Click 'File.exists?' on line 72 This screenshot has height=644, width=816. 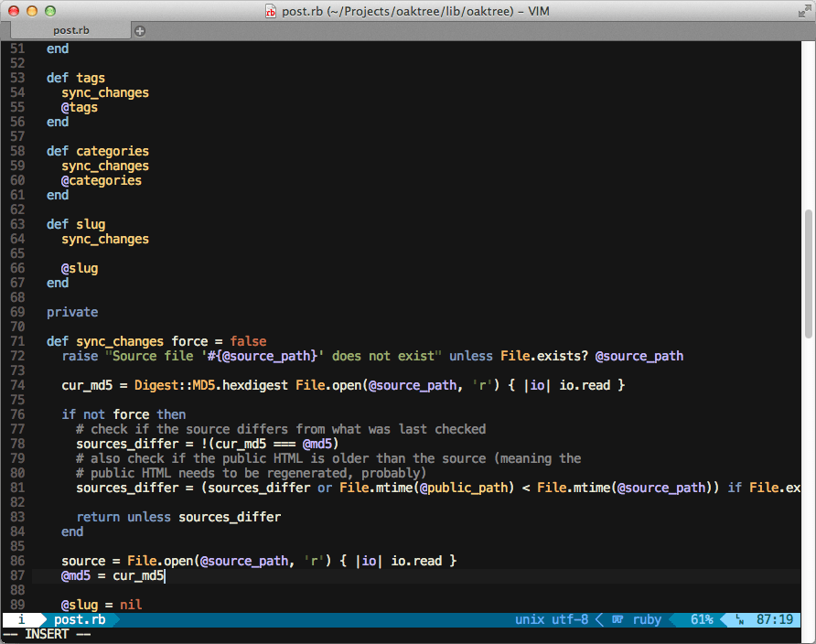(544, 356)
